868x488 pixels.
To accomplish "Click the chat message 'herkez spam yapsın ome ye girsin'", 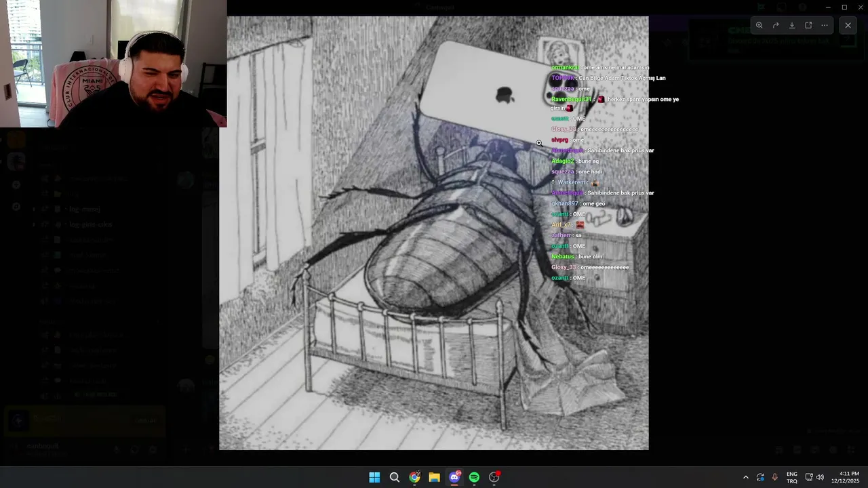I will (614, 103).
